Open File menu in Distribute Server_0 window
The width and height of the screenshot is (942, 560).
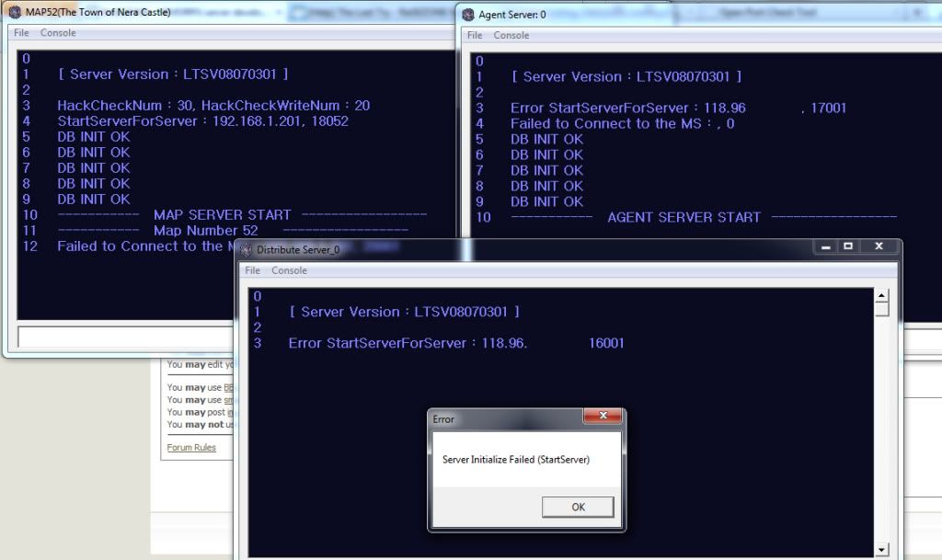(x=252, y=270)
